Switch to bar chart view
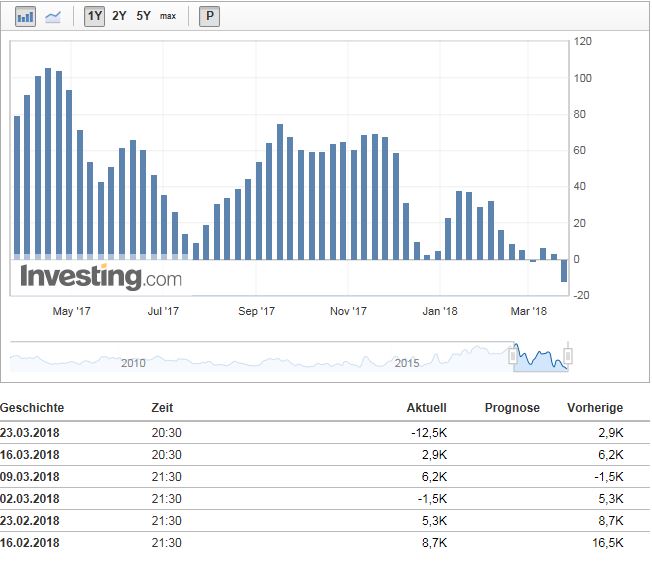Viewport: 652px width, 565px height. coord(26,16)
